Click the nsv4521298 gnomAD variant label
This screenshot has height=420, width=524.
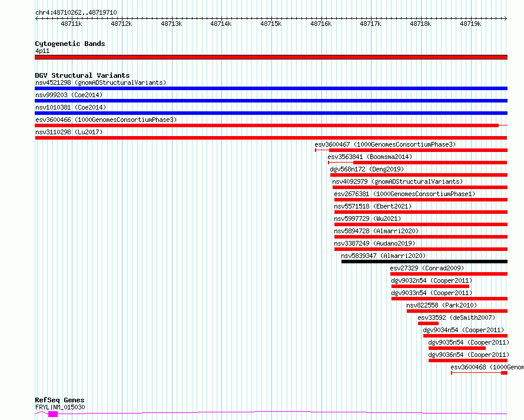coord(101,82)
